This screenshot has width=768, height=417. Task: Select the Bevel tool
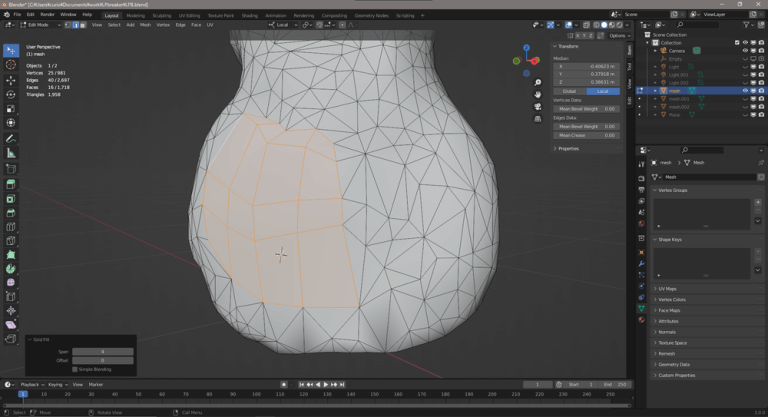[x=11, y=213]
